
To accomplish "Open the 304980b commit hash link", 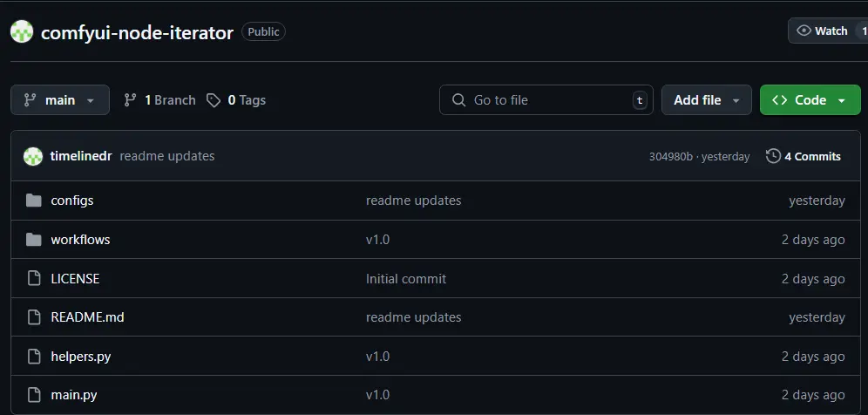I will point(670,157).
